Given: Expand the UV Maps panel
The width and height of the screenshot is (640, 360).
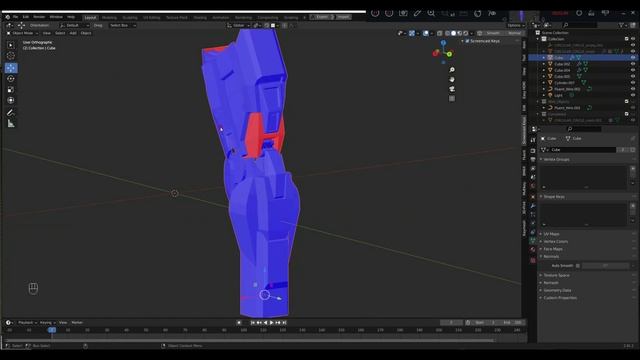Looking at the screenshot, I should pyautogui.click(x=551, y=234).
